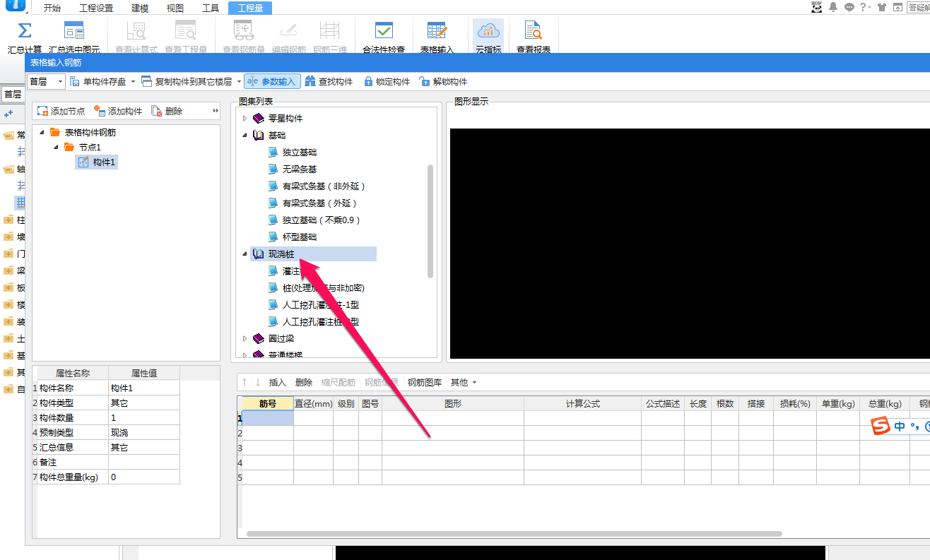This screenshot has width=930, height=560.
Task: Switch to the 开始 ribbon tab
Action: [x=52, y=8]
